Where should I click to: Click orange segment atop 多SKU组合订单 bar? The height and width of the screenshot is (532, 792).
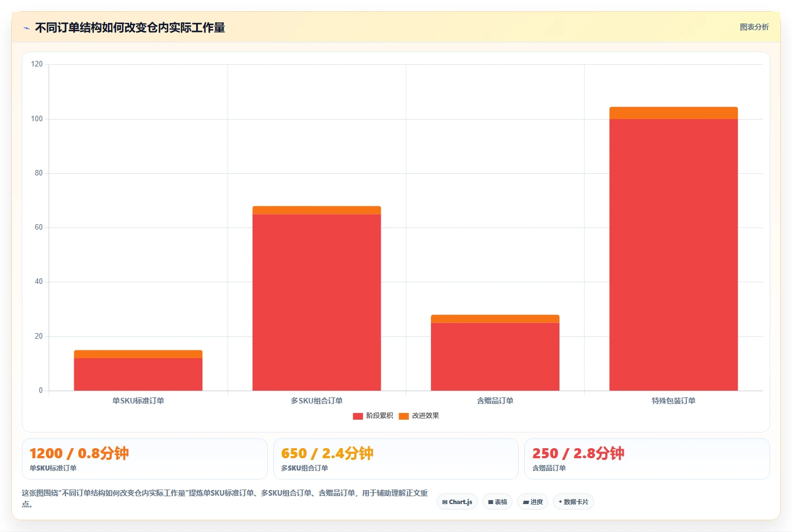point(316,210)
